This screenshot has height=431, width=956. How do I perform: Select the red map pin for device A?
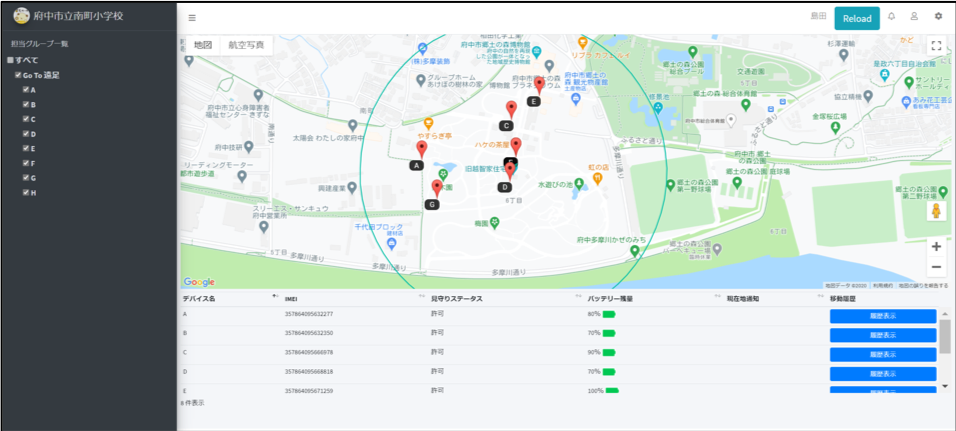pos(421,149)
